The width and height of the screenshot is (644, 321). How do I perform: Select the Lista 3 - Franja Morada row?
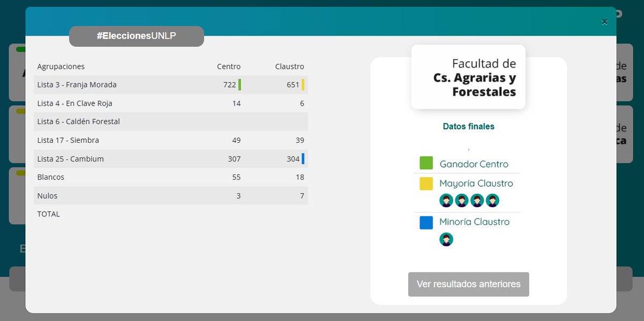(171, 85)
